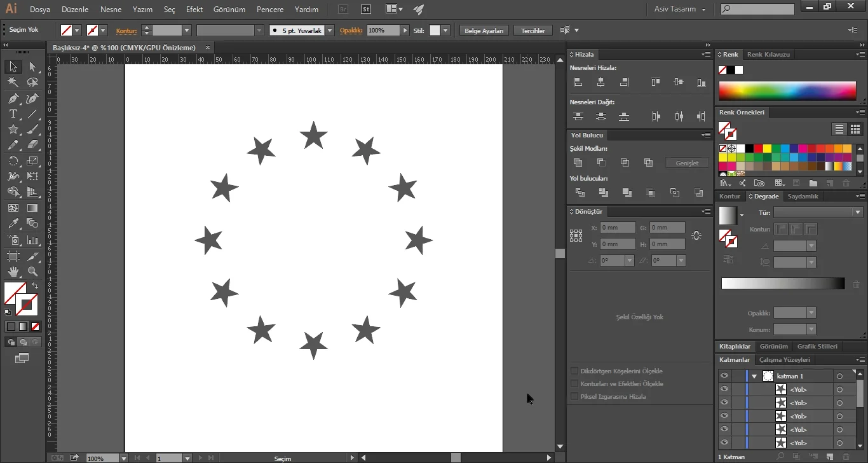Open the brush definition dropdown 5 pt. Yuvarlak

330,31
